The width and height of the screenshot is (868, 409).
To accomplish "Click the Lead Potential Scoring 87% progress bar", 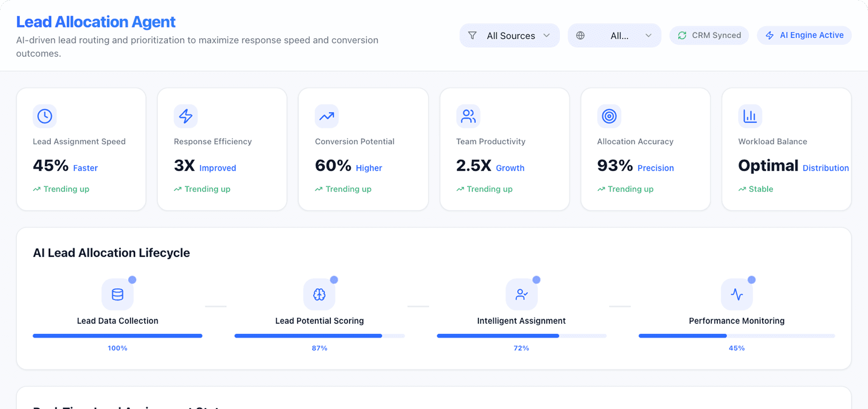I will point(319,336).
